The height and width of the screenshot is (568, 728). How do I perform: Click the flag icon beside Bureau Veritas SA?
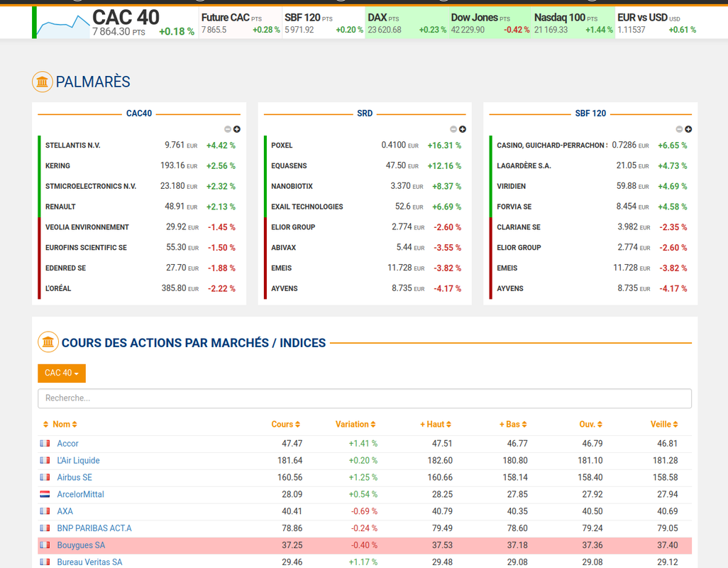coord(45,562)
